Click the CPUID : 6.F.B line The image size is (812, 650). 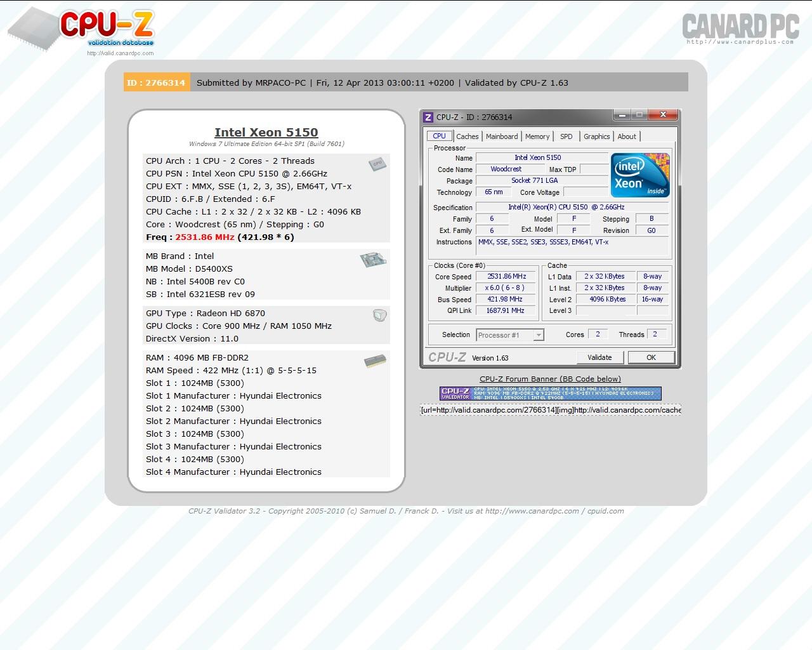[211, 199]
